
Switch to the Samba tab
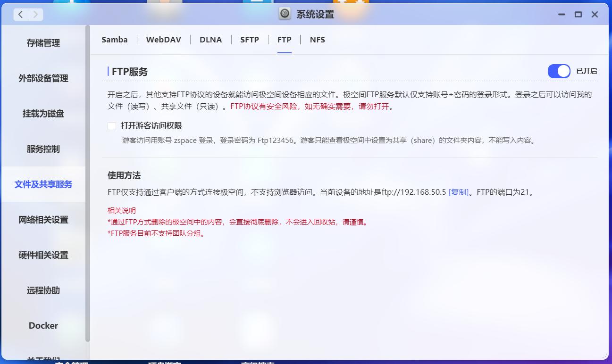point(114,40)
